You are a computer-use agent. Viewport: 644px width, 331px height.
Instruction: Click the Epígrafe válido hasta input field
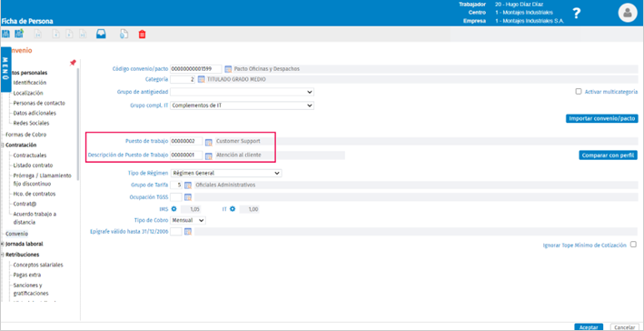(x=176, y=232)
